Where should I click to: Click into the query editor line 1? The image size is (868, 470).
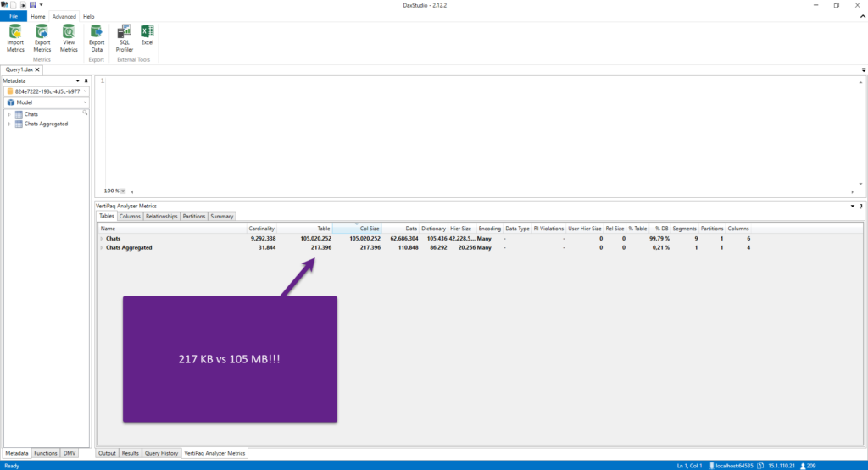(481, 80)
